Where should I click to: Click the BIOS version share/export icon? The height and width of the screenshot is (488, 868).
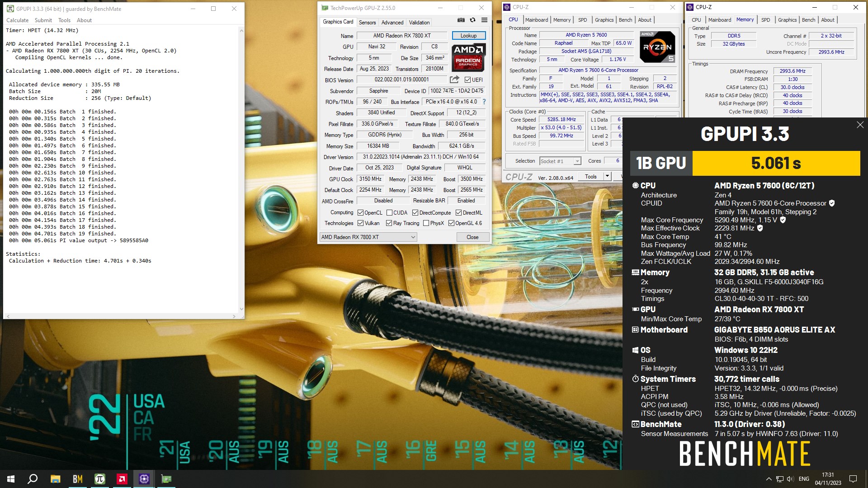tap(454, 80)
